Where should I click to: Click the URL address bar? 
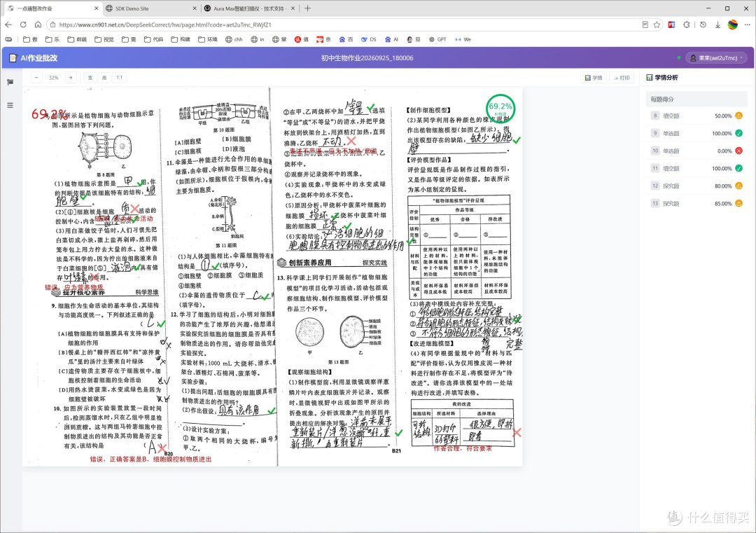coord(344,25)
